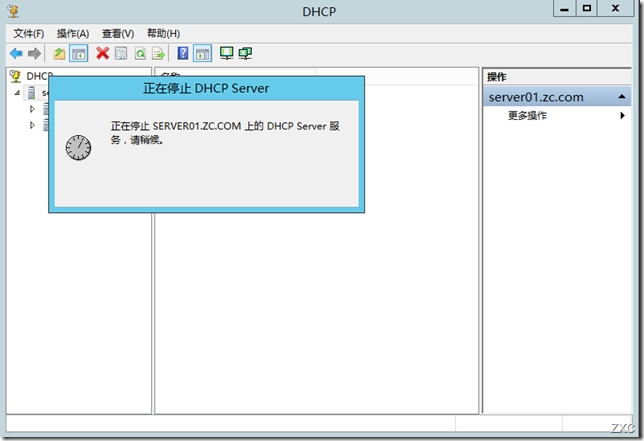644x441 pixels.
Task: Open the 查看(V) menu
Action: 118,34
